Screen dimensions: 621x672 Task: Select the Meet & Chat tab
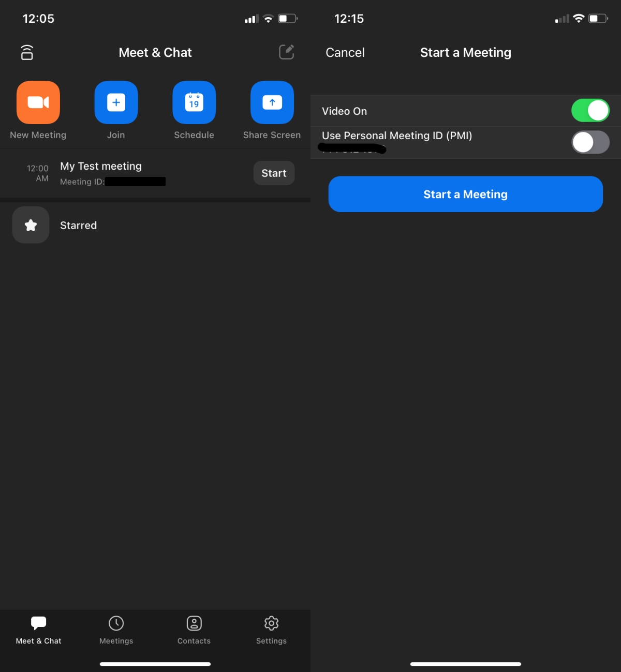tap(38, 630)
